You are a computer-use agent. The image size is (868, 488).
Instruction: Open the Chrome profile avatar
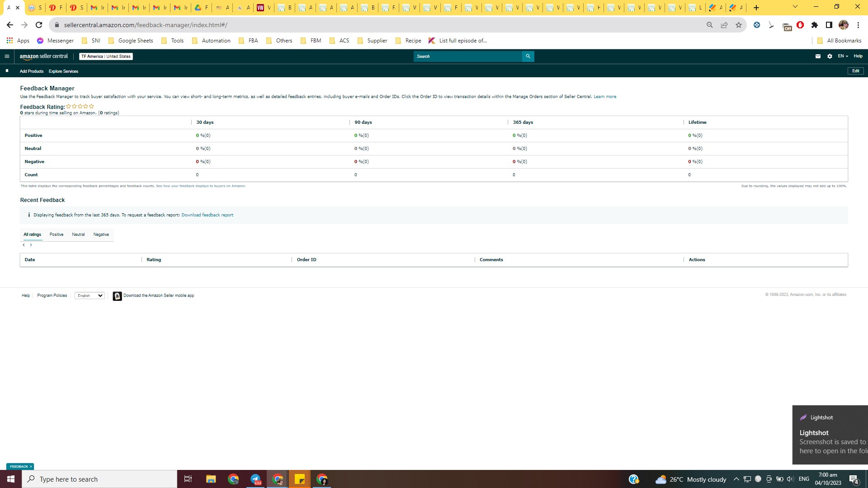pos(844,25)
